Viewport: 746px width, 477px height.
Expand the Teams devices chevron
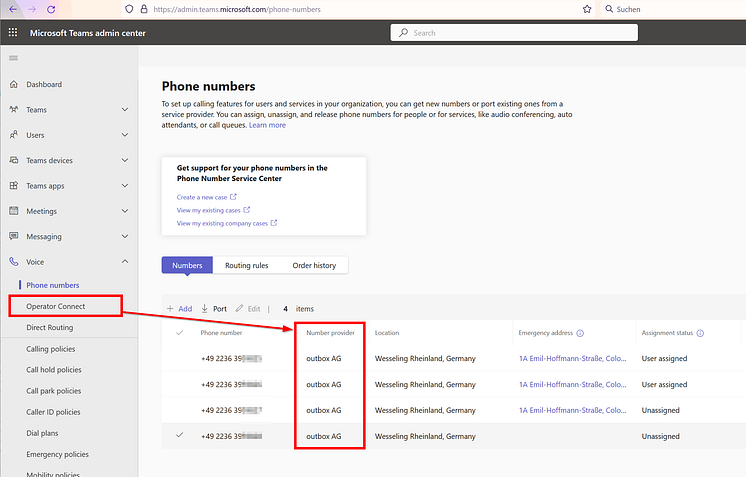pyautogui.click(x=125, y=160)
